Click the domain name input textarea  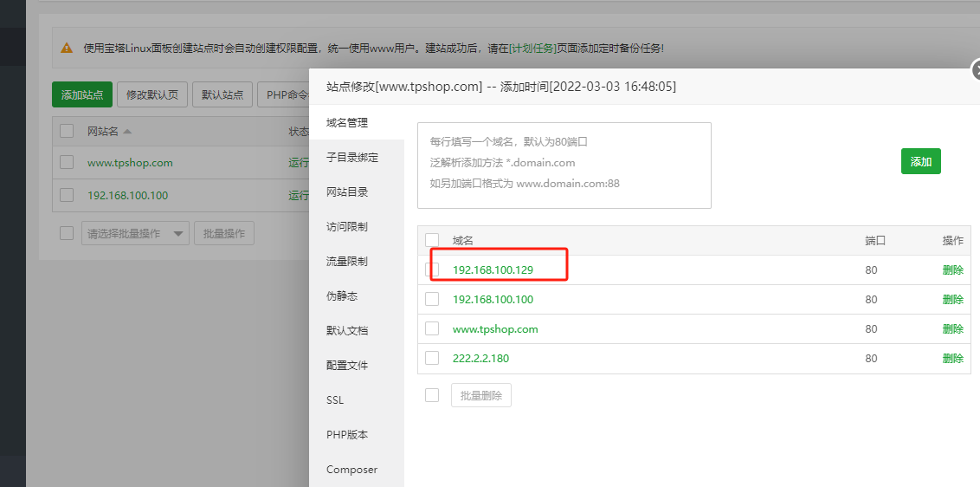click(564, 165)
